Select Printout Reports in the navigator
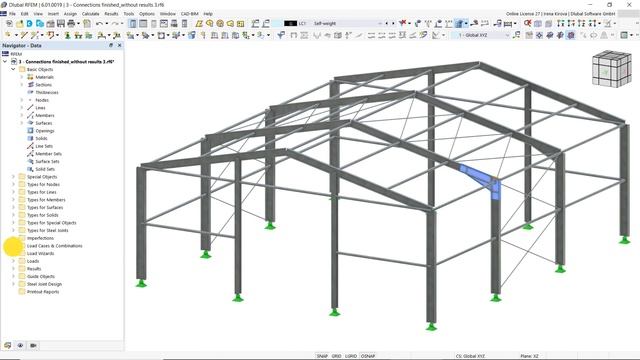Image resolution: width=640 pixels, height=360 pixels. point(43,292)
